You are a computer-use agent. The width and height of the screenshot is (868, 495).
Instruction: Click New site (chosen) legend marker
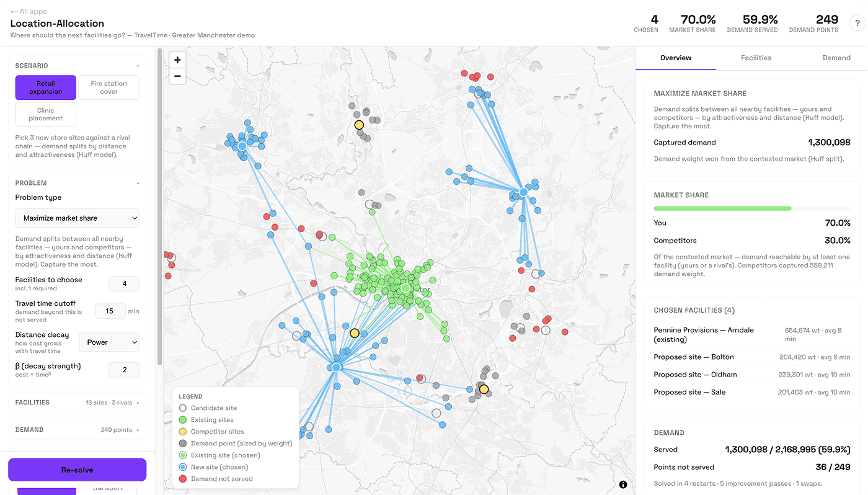click(x=182, y=467)
